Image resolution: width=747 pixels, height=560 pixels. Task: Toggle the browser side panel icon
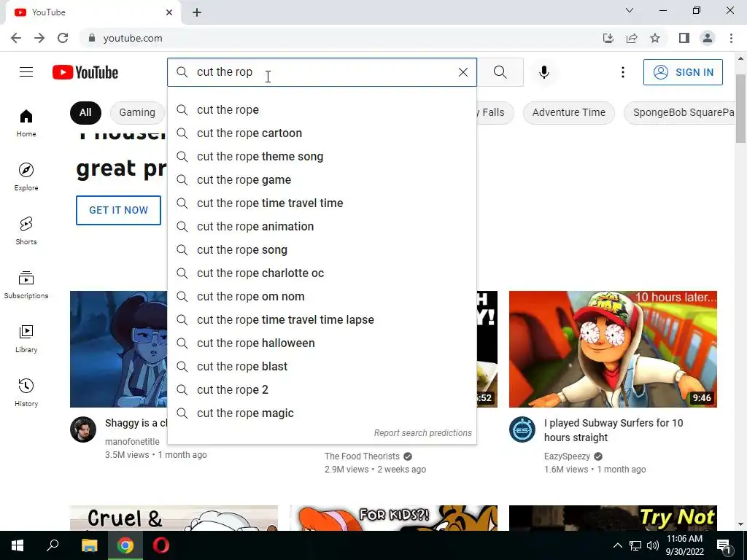(x=684, y=38)
